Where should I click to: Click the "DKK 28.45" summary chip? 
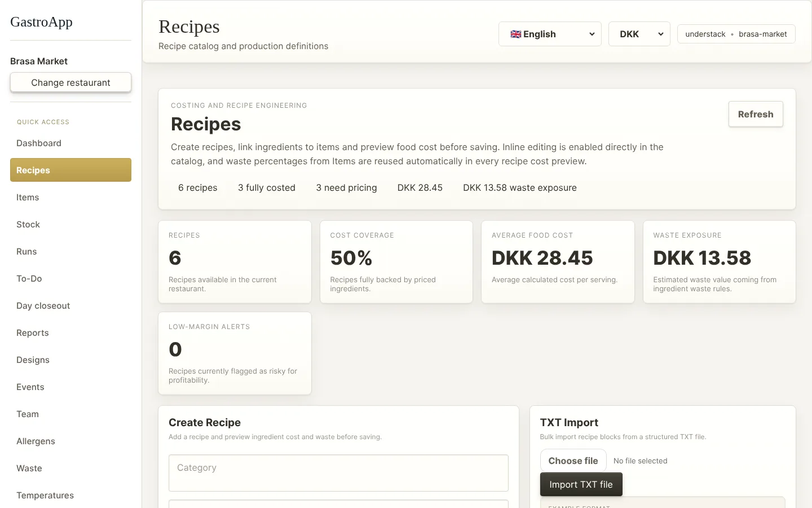420,188
